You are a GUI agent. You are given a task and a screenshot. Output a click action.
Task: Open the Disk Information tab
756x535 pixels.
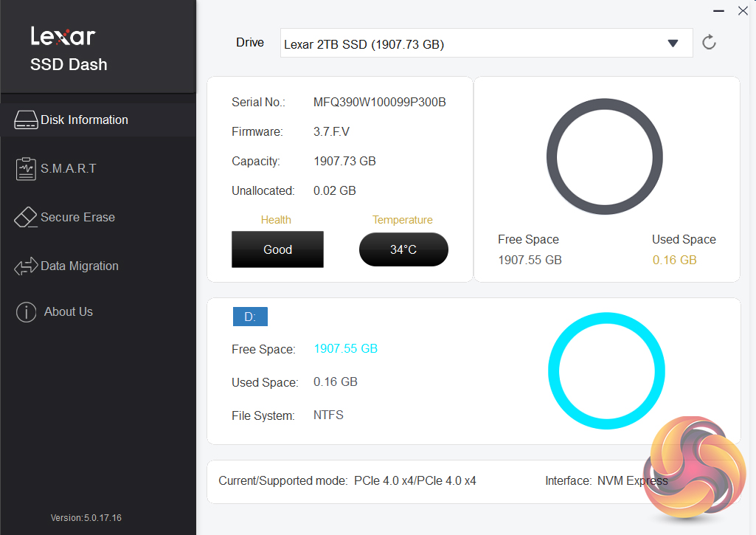[98, 120]
